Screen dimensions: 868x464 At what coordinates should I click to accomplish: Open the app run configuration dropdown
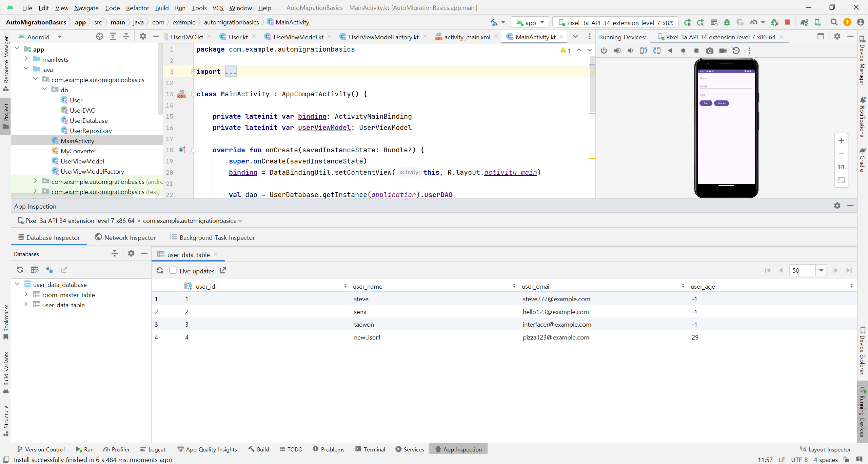point(530,22)
